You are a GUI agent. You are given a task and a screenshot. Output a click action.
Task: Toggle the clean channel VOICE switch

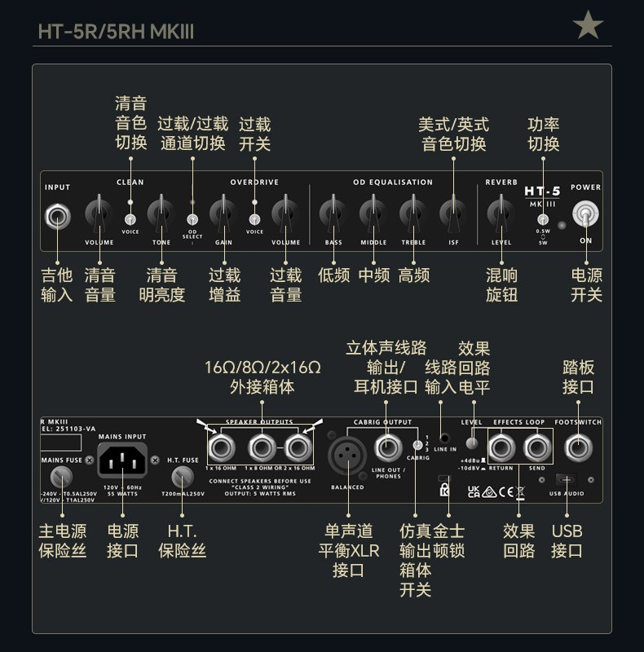(x=130, y=219)
